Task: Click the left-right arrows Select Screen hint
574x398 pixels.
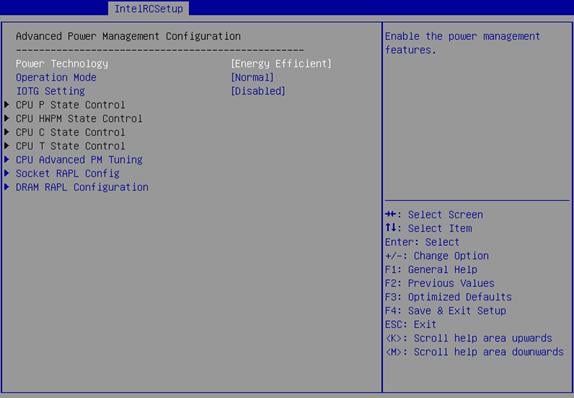Action: pos(434,215)
